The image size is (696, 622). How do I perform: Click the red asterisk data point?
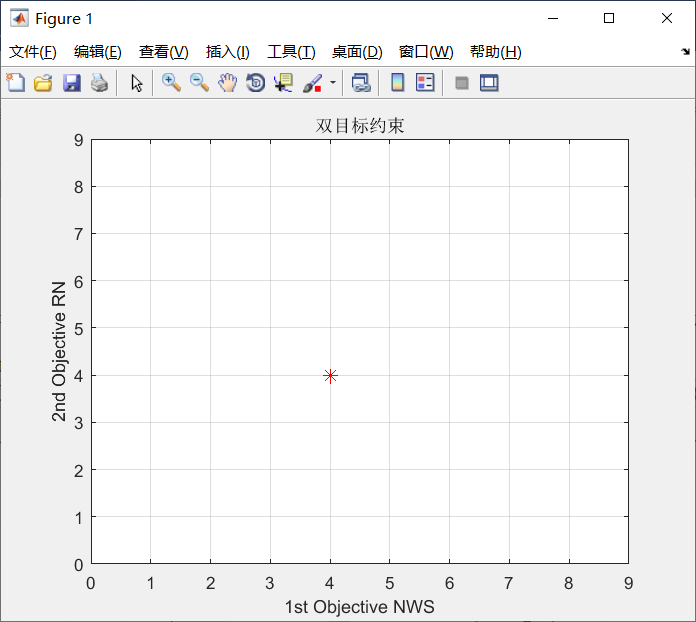point(330,376)
